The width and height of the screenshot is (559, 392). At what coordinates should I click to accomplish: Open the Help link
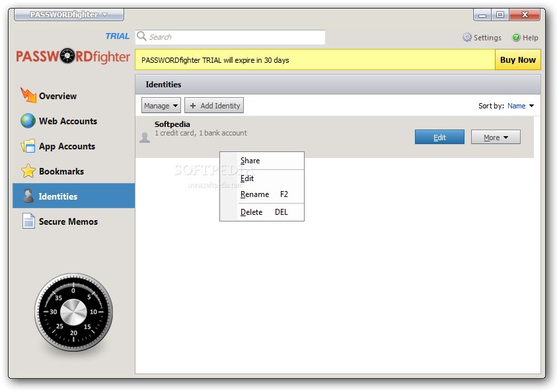point(525,38)
